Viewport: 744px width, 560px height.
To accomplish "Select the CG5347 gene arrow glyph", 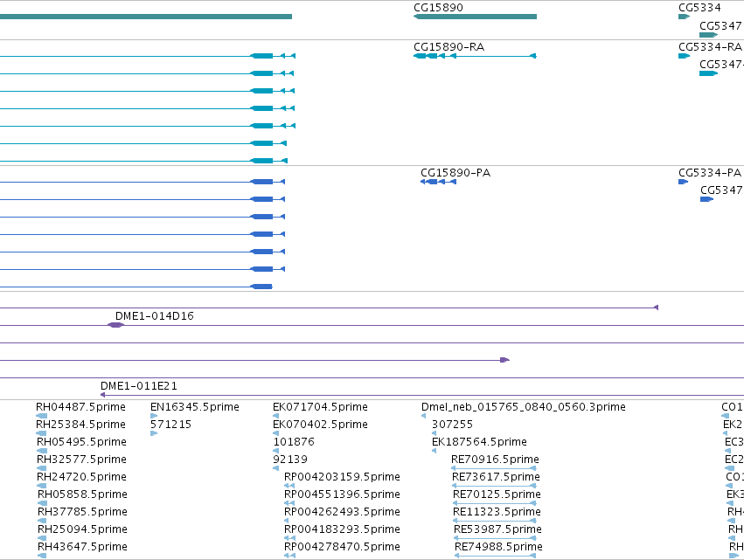I will click(708, 35).
